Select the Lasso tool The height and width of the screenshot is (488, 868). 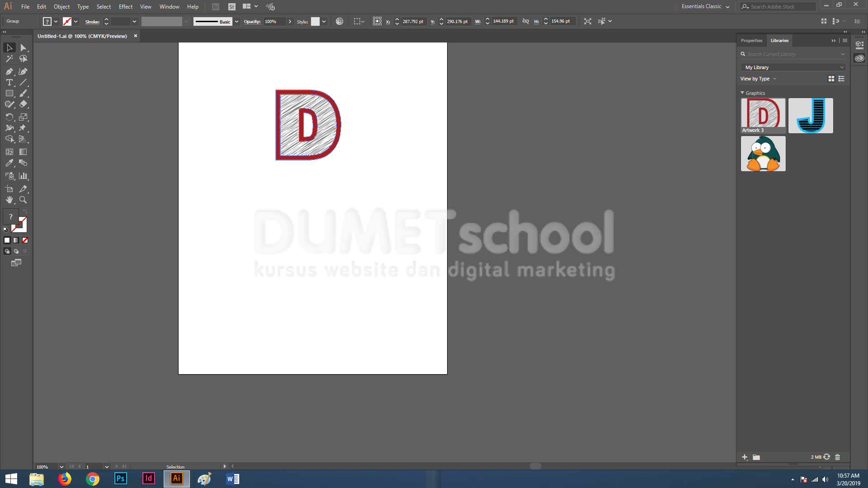pyautogui.click(x=23, y=59)
